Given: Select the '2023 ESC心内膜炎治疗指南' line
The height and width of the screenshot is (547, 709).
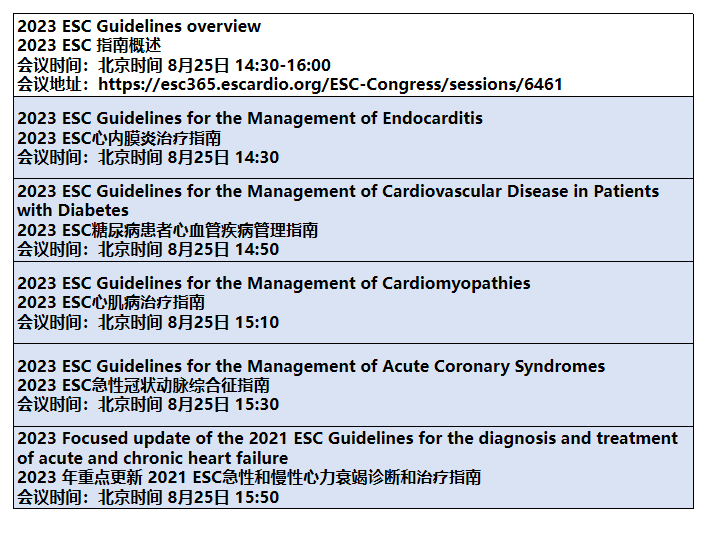Looking at the screenshot, I should tap(119, 138).
